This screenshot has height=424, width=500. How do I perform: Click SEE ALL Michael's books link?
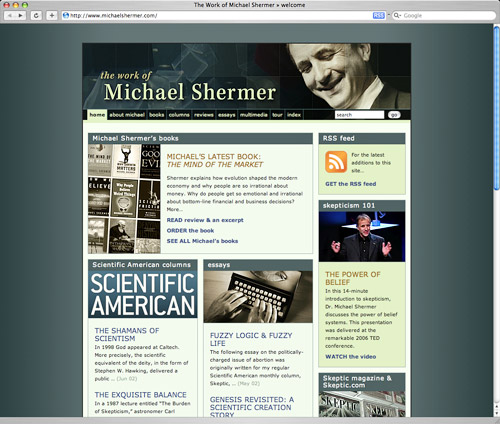click(202, 241)
